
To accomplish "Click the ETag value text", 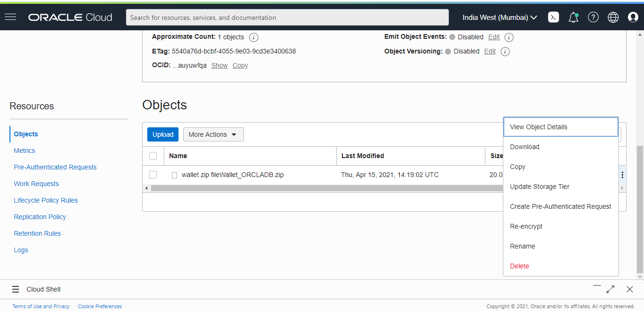I will pyautogui.click(x=234, y=51).
